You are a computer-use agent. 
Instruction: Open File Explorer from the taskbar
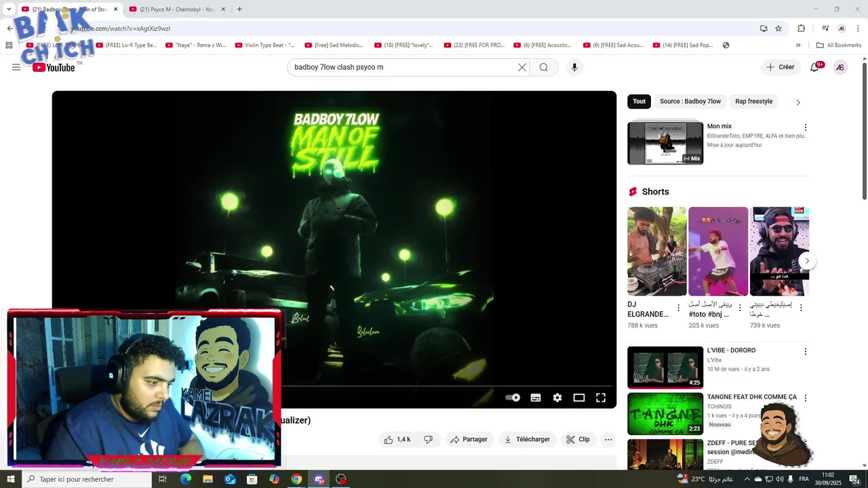[x=208, y=479]
